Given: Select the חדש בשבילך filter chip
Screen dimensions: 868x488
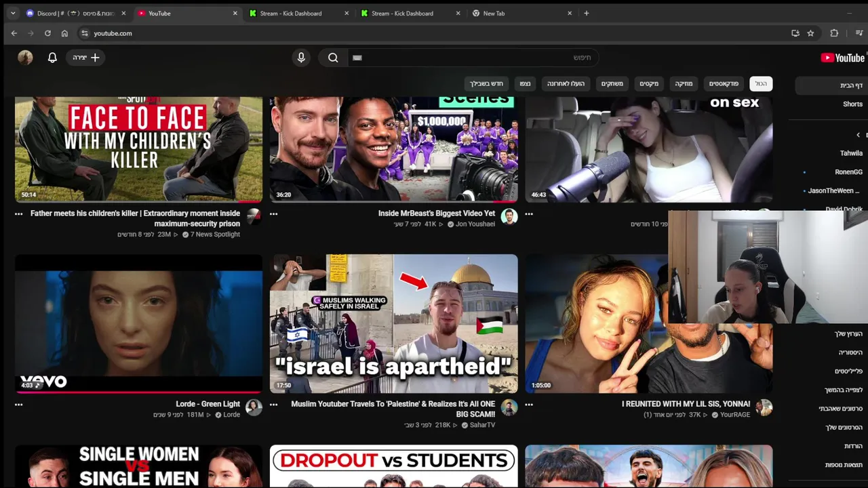Looking at the screenshot, I should tap(486, 83).
